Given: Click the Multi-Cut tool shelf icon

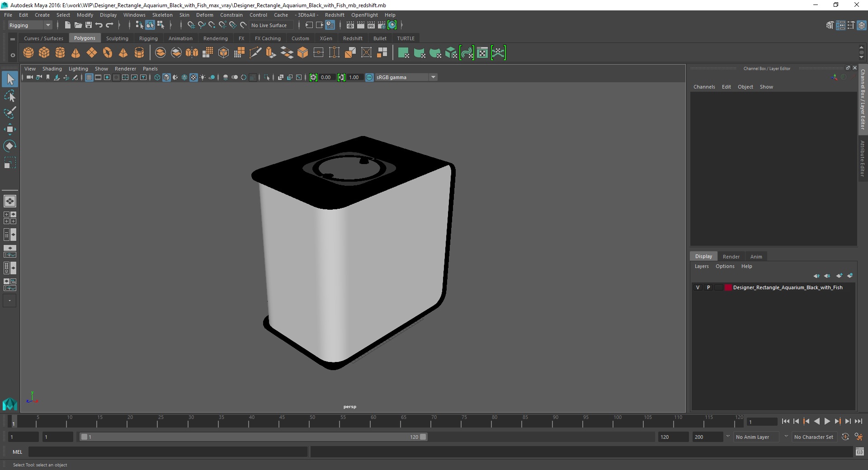Looking at the screenshot, I should pos(255,53).
